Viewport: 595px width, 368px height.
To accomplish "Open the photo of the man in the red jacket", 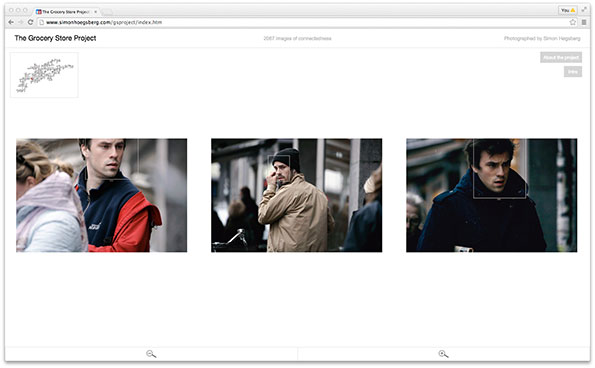I will coord(101,195).
